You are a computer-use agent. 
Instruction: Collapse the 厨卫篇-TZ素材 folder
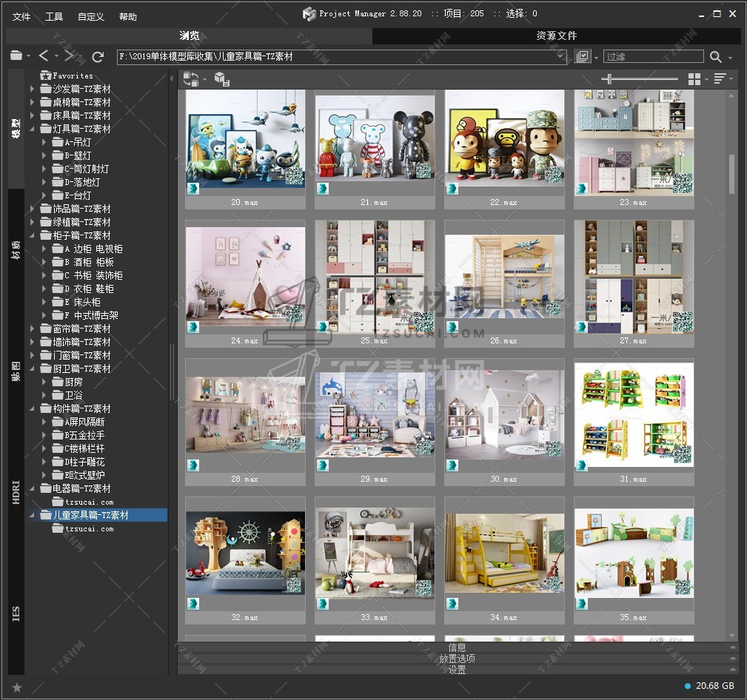pyautogui.click(x=32, y=368)
